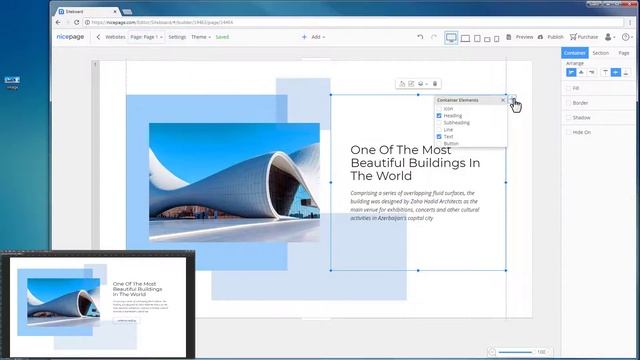Click the edit icon in container floating toolbar
Screen dimensions: 640x360
tap(411, 84)
